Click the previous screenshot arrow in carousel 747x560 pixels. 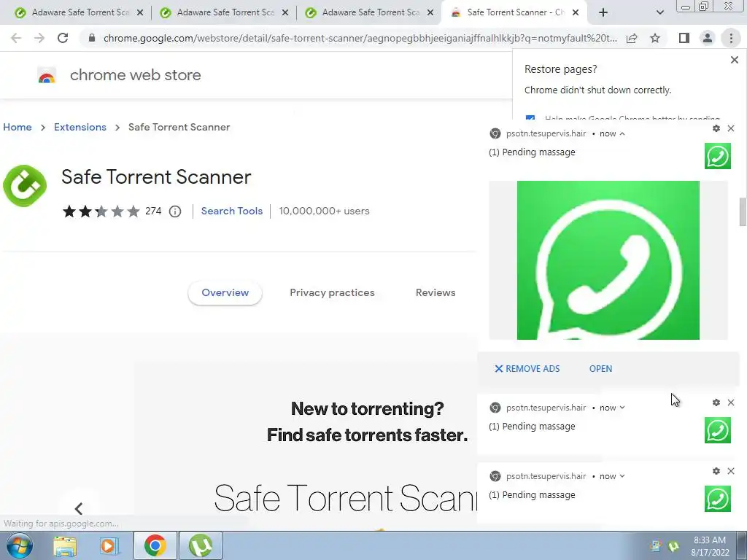79,508
